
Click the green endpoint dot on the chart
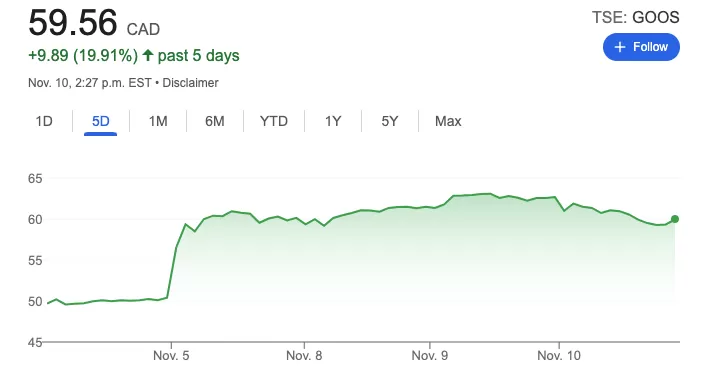675,219
